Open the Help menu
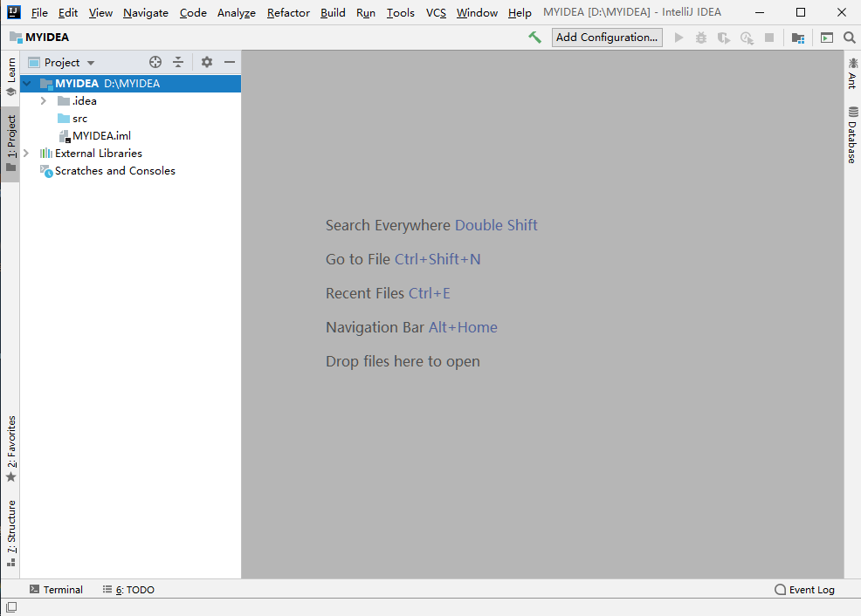The image size is (861, 616). (x=520, y=12)
